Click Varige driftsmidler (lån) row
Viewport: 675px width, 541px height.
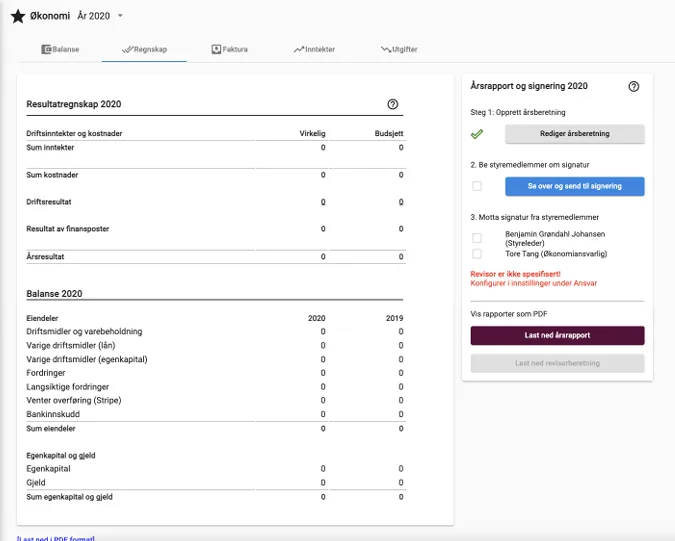click(x=216, y=346)
